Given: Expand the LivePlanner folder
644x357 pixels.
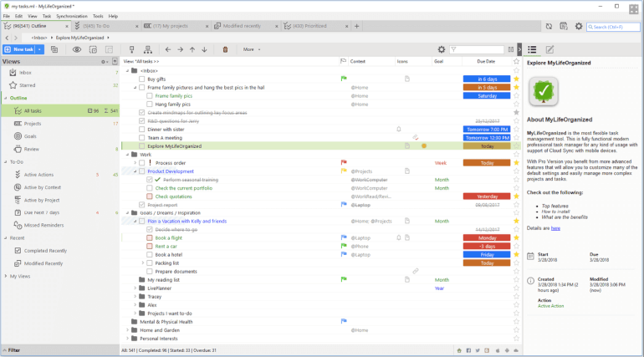Looking at the screenshot, I should point(135,288).
